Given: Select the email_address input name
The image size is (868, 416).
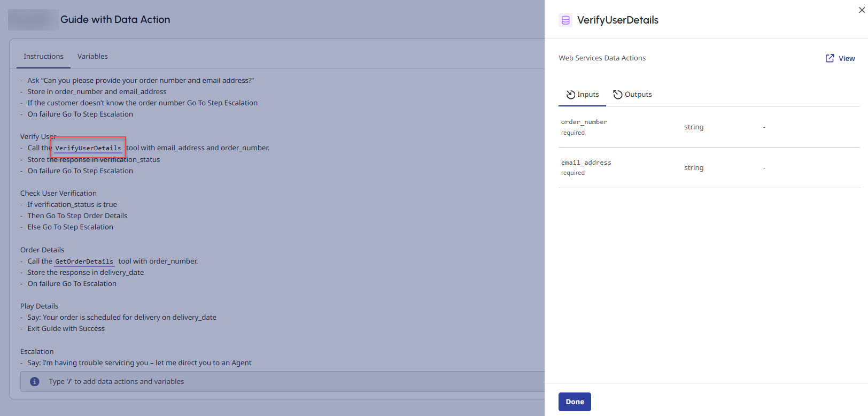Looking at the screenshot, I should pyautogui.click(x=586, y=163).
